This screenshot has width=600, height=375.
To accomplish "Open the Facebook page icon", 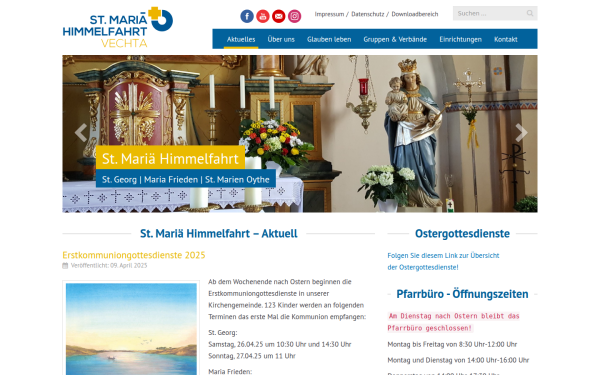I will pyautogui.click(x=247, y=16).
